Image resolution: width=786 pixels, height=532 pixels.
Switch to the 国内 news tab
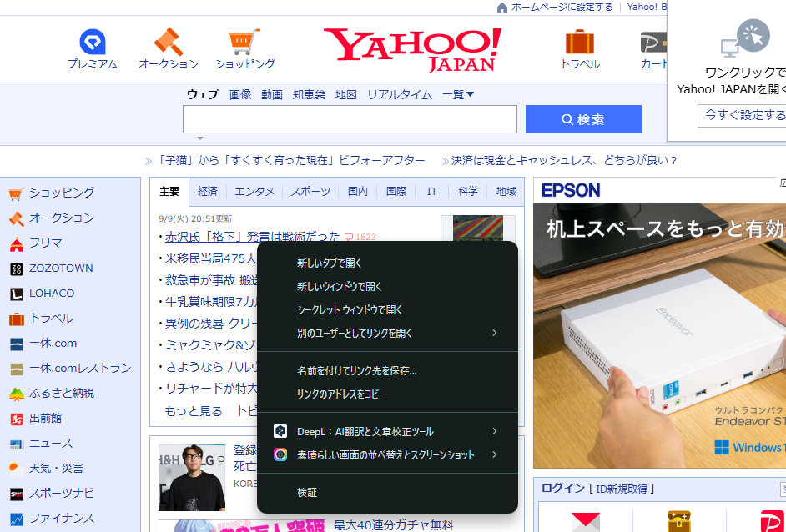click(358, 191)
